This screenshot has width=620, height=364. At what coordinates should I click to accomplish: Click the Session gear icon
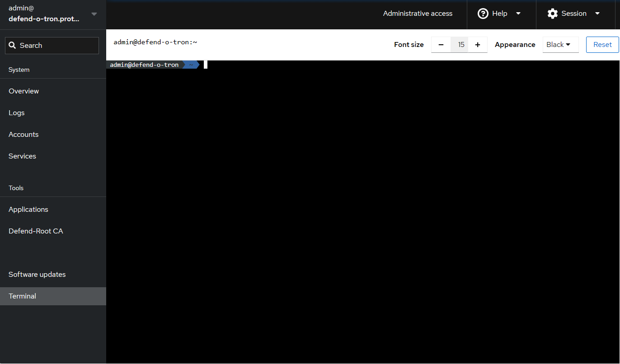point(552,14)
